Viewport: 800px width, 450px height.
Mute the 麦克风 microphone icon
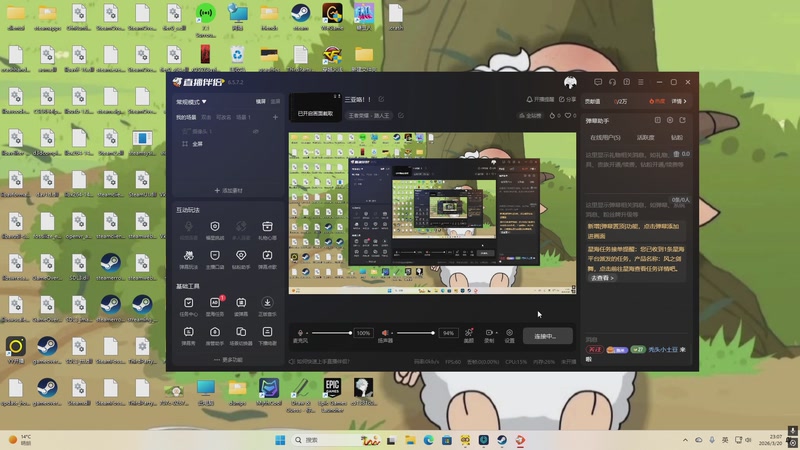point(300,333)
